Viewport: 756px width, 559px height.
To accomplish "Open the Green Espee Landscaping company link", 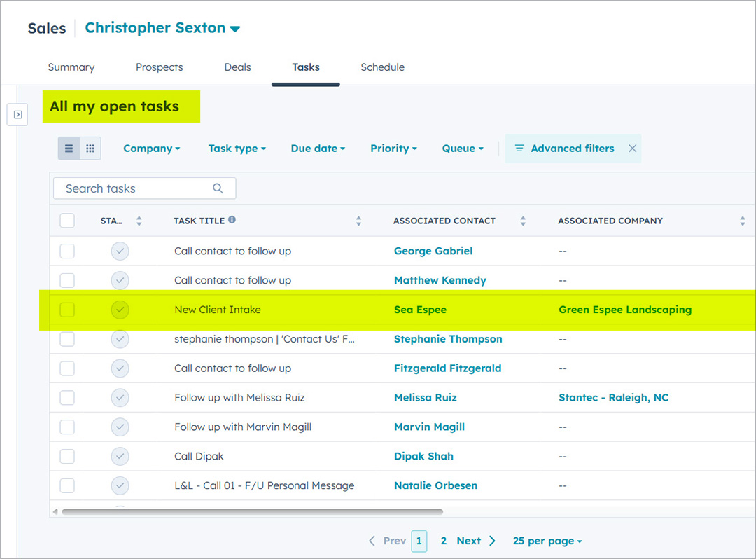I will coord(624,310).
